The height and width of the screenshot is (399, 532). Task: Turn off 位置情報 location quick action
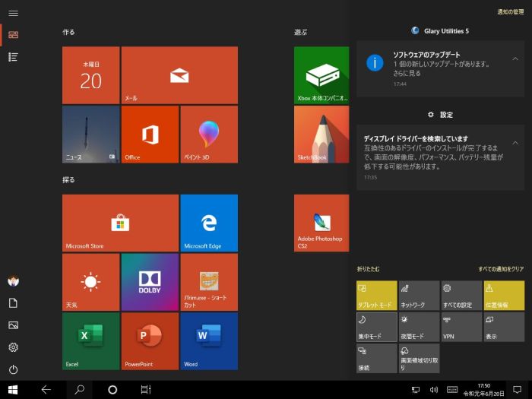click(x=504, y=295)
